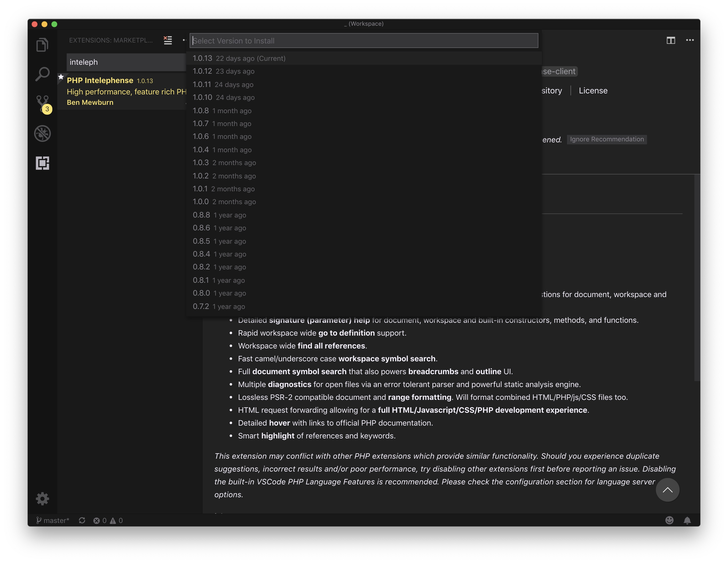Open the License link
Viewport: 728px width, 563px height.
pyautogui.click(x=593, y=91)
